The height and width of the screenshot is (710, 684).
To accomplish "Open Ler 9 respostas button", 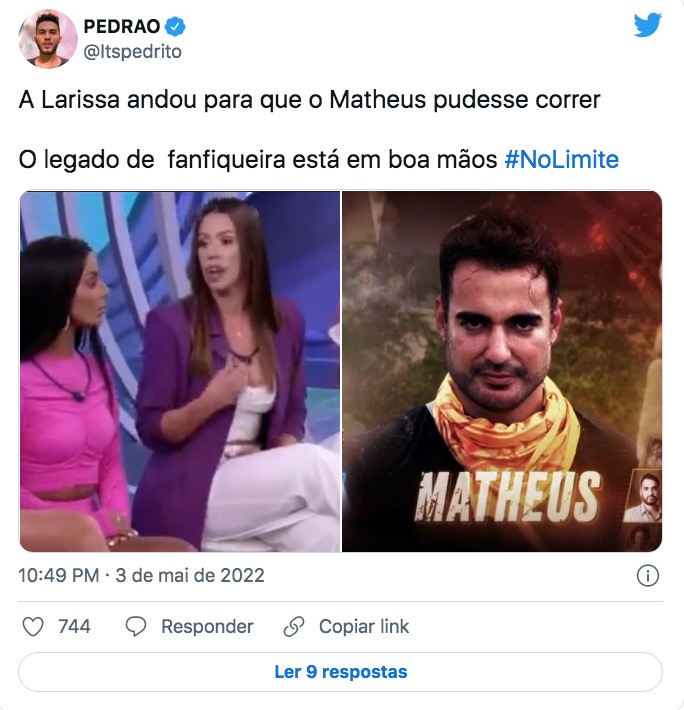I will pyautogui.click(x=340, y=672).
